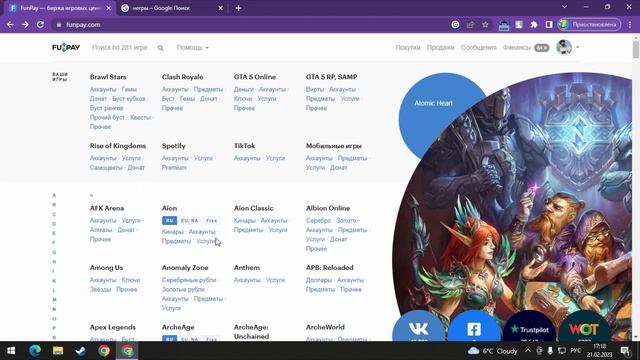This screenshot has height=360, width=640.
Task: Open Гемы under Brawl Stars
Action: tap(129, 89)
